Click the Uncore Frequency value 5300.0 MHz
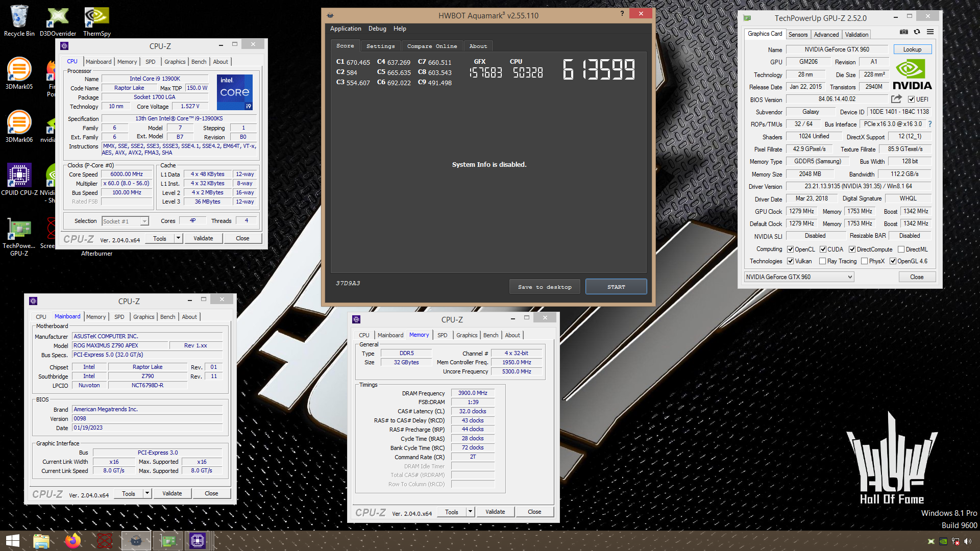The width and height of the screenshot is (980, 551). (x=517, y=371)
